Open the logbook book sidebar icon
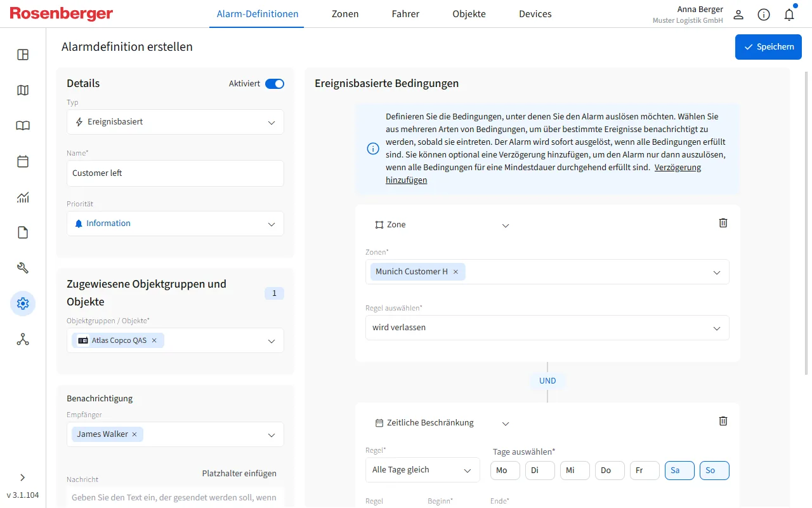This screenshot has width=812, height=508. click(23, 126)
